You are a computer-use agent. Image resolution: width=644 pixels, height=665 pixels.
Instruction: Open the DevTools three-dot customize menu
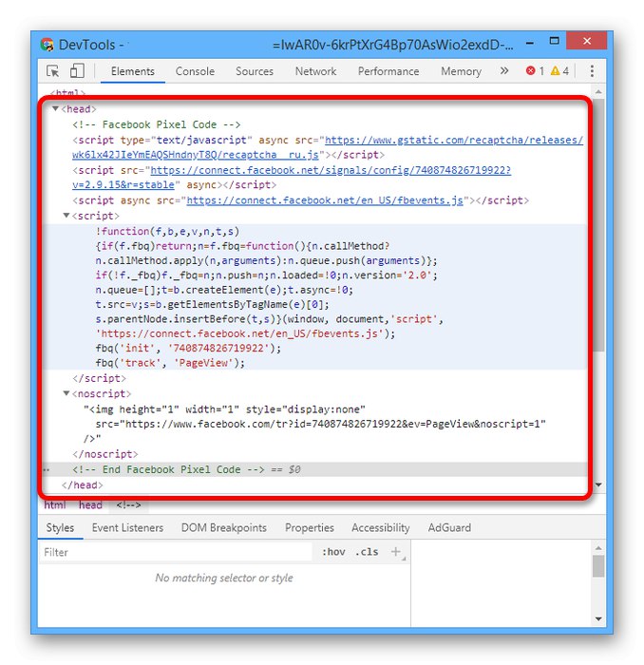point(592,71)
